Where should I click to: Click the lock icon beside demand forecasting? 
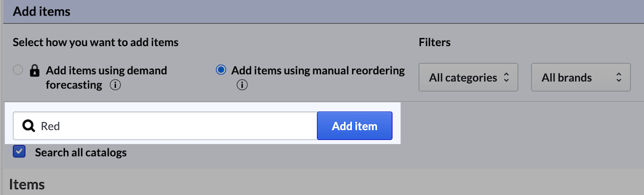click(35, 71)
